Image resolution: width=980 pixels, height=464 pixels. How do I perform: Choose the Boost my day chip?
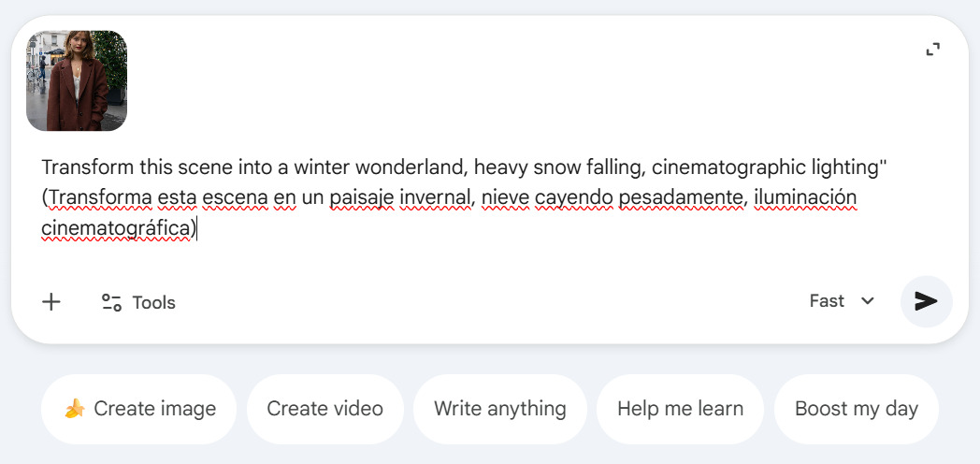click(856, 409)
